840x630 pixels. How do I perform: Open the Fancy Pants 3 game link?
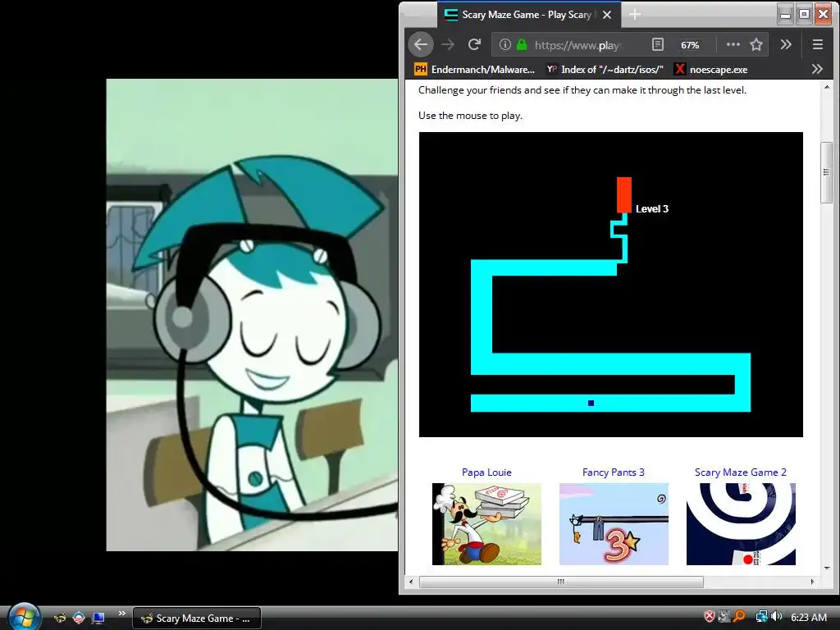click(614, 472)
